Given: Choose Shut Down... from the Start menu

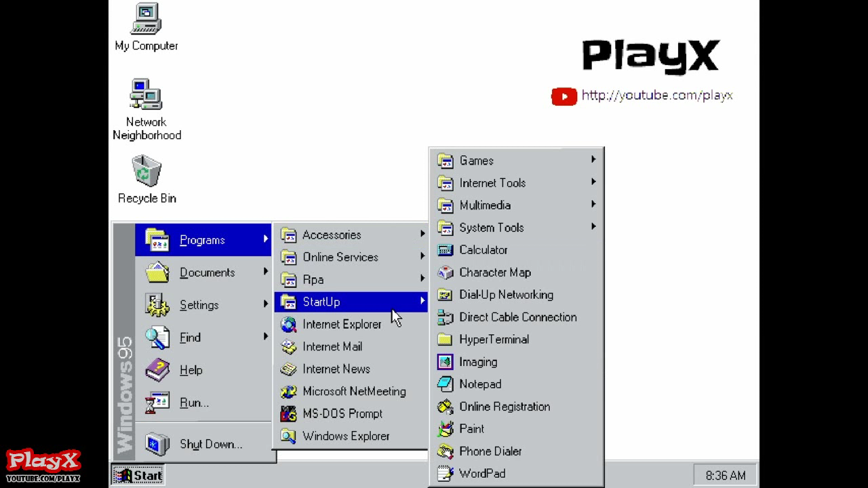Looking at the screenshot, I should coord(203,444).
